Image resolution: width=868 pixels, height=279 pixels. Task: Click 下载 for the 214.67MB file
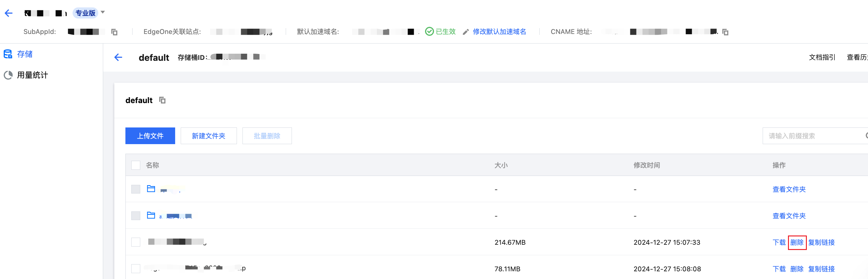point(779,243)
